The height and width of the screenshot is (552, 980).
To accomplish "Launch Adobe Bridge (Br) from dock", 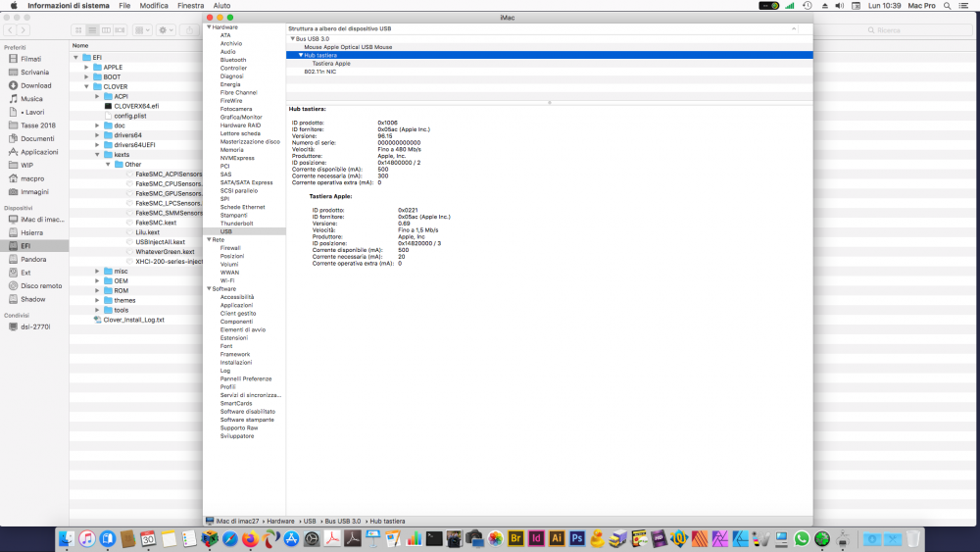I will point(515,538).
